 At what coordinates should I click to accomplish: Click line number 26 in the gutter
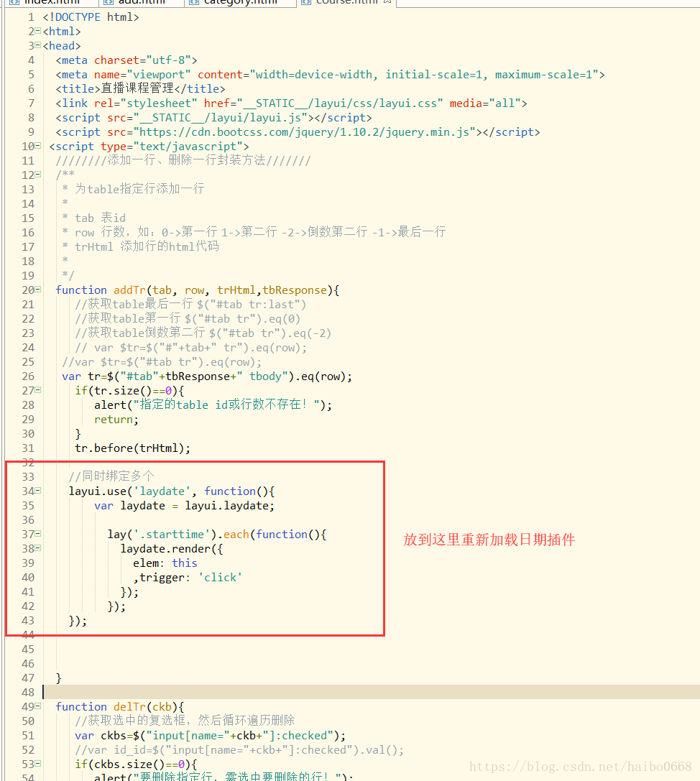(29, 376)
